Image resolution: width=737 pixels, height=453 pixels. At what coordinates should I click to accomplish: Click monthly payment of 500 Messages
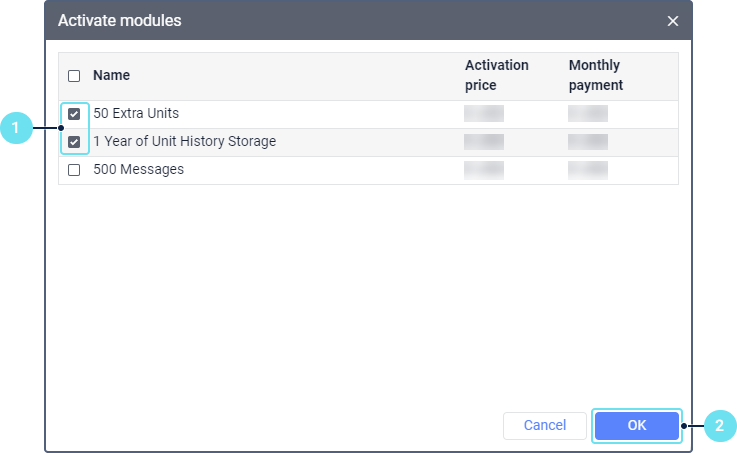588,169
